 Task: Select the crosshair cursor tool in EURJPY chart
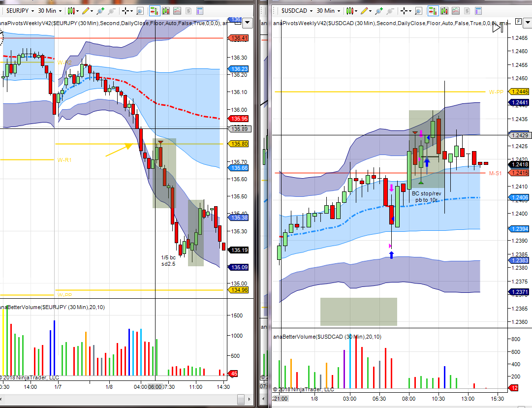[x=125, y=11]
